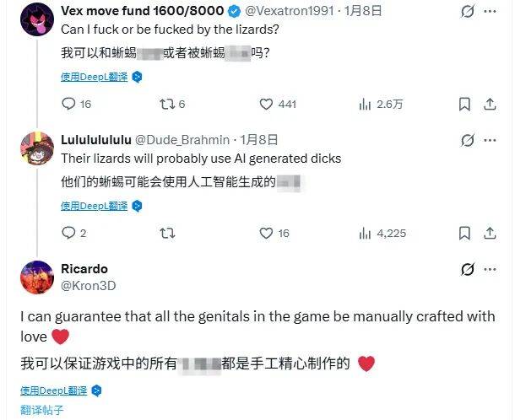The width and height of the screenshot is (515, 420).
Task: Open Grok icon on Ricardo's tweet
Action: tap(467, 269)
